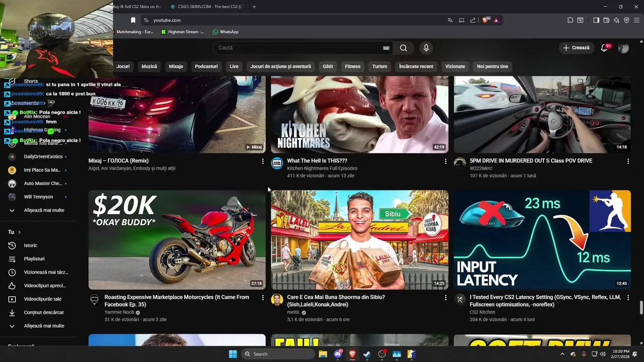
Task: Open the Highman Stream bookmark
Action: (x=183, y=32)
